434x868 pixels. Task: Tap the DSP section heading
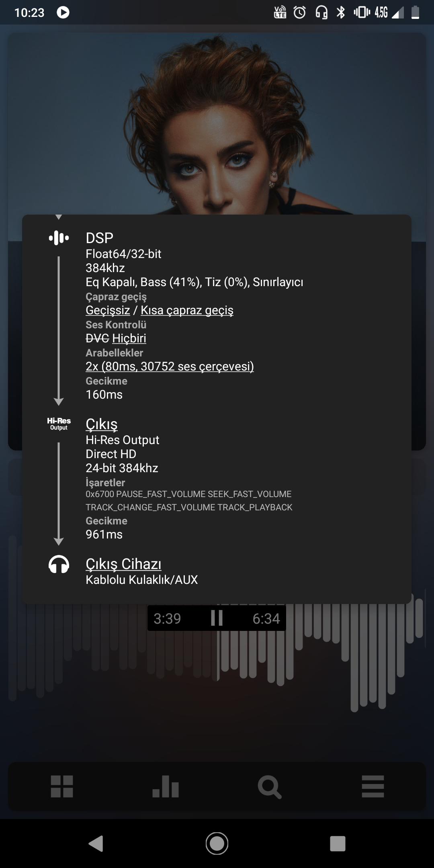pos(99,238)
